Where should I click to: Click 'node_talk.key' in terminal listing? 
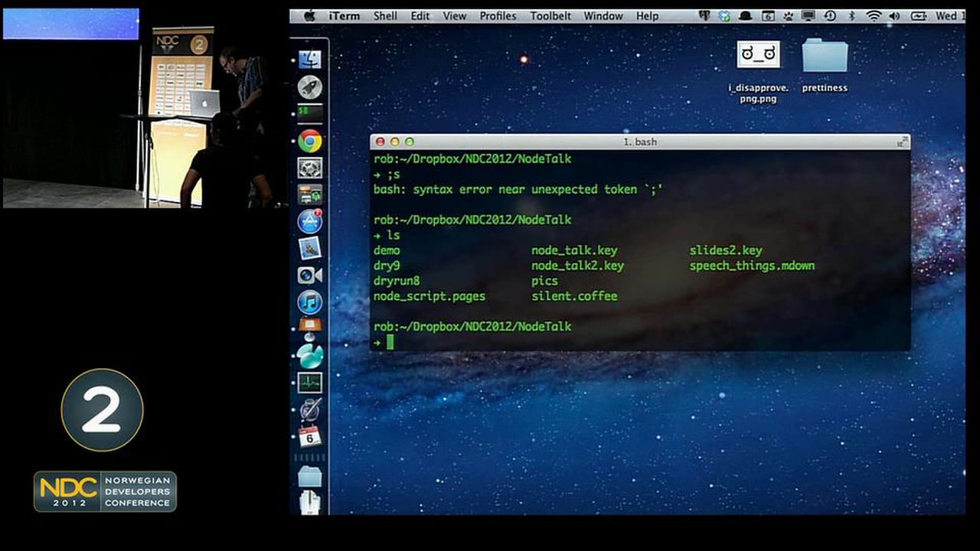[x=574, y=250]
